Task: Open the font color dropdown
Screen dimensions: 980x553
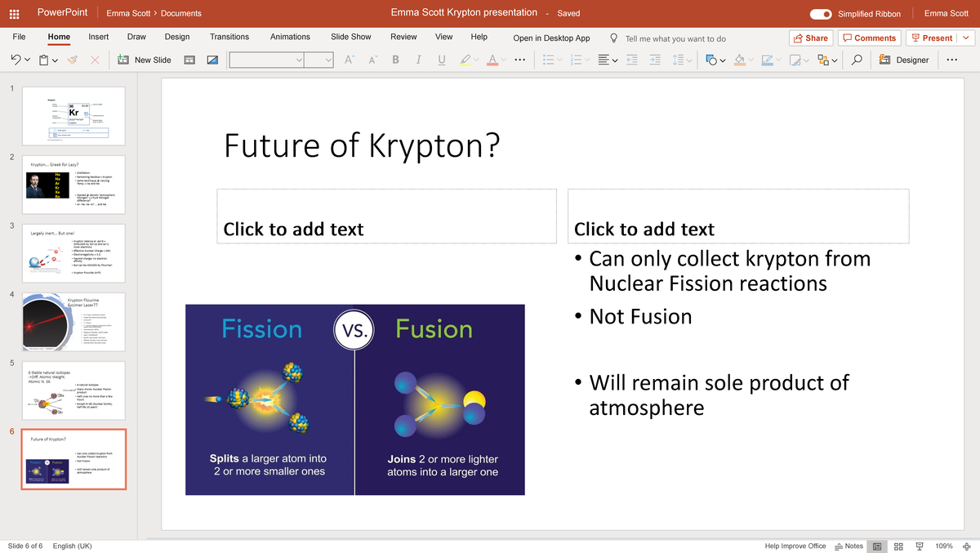Action: coord(503,60)
